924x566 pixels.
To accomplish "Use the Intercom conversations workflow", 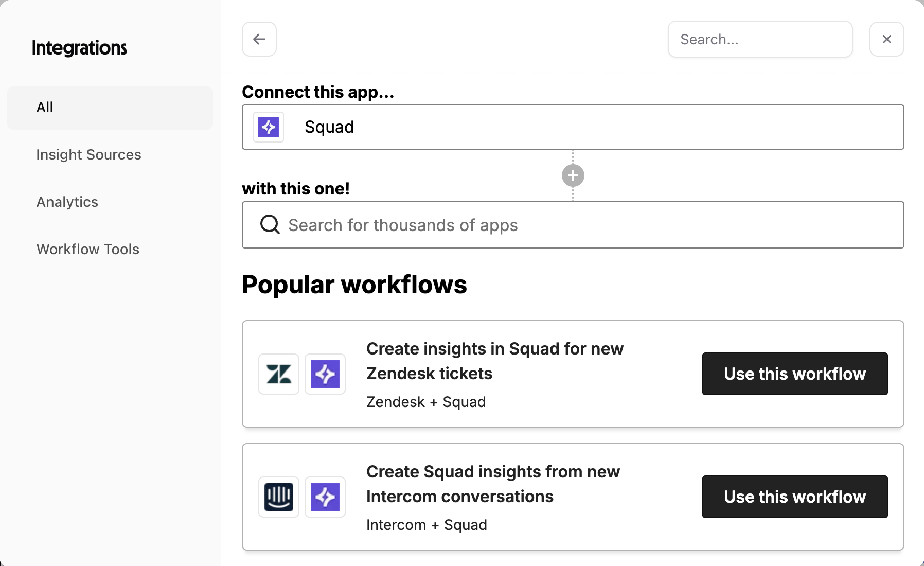I will (794, 497).
